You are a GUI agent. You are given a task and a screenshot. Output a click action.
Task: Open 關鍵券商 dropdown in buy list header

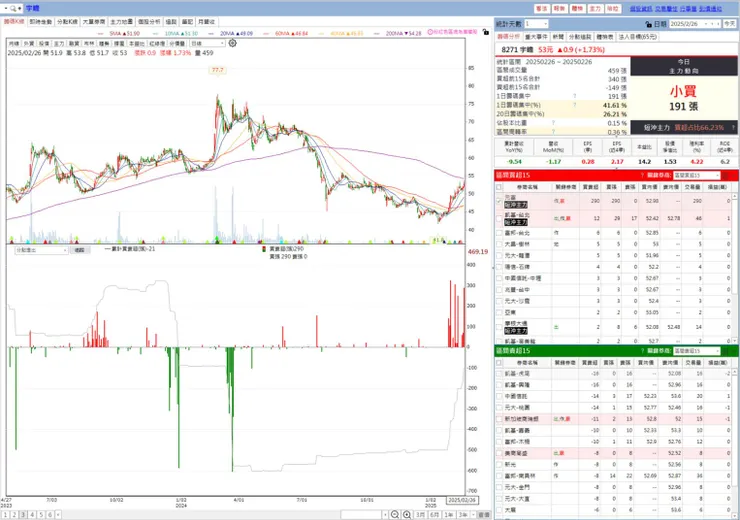[697, 176]
